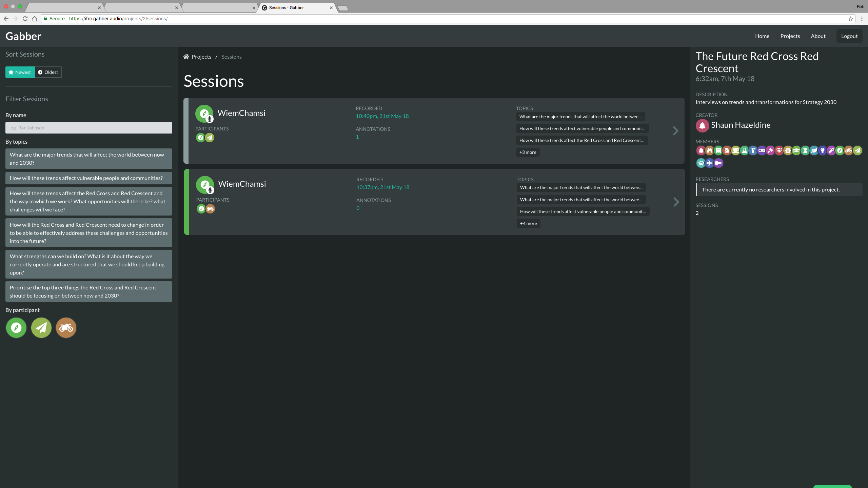
Task: Select the gamepad member avatar
Action: [x=762, y=150]
